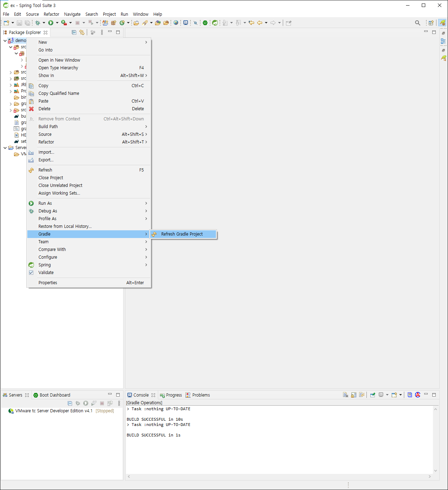The image size is (448, 490).
Task: Click Spring perspective icon at top right corner
Action: click(x=443, y=23)
